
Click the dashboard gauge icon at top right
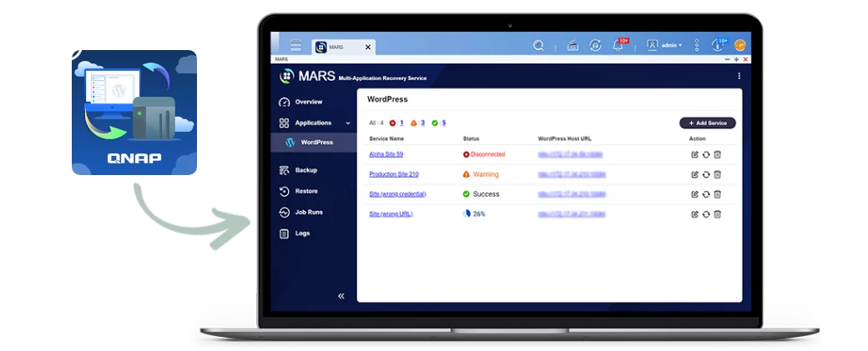(739, 46)
